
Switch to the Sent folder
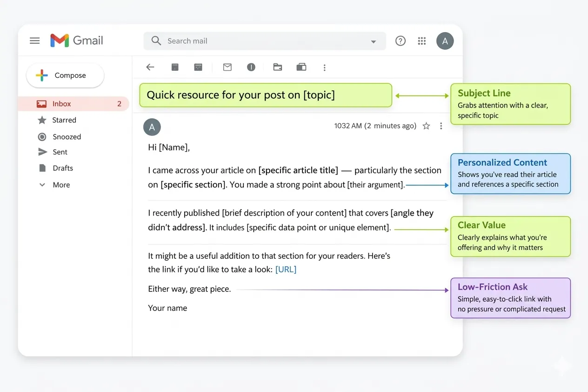pyautogui.click(x=60, y=152)
